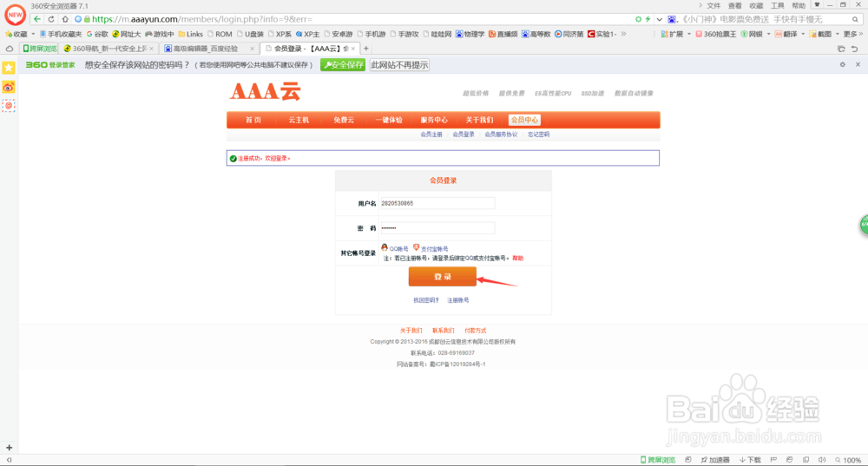Expand the 收藏 favorites dropdown arrow
This screenshot has width=868, height=466.
pyautogui.click(x=33, y=35)
